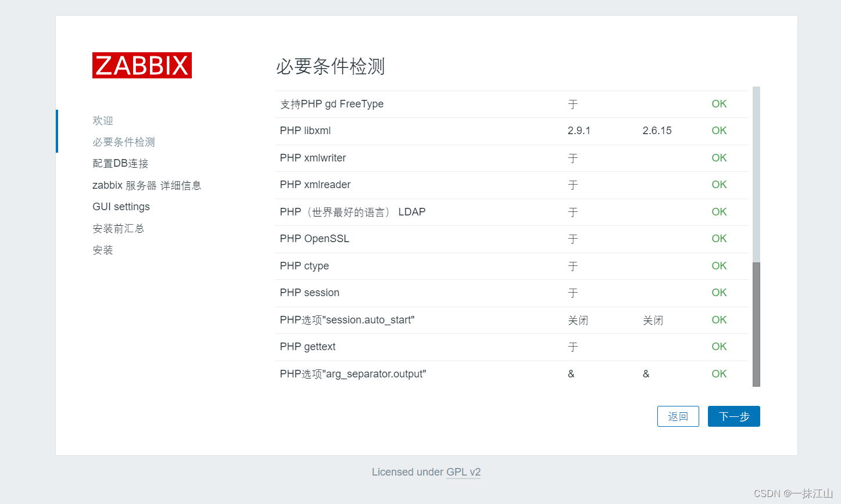841x504 pixels.
Task: Click the 必要条件检测 page heading
Action: pyautogui.click(x=330, y=67)
